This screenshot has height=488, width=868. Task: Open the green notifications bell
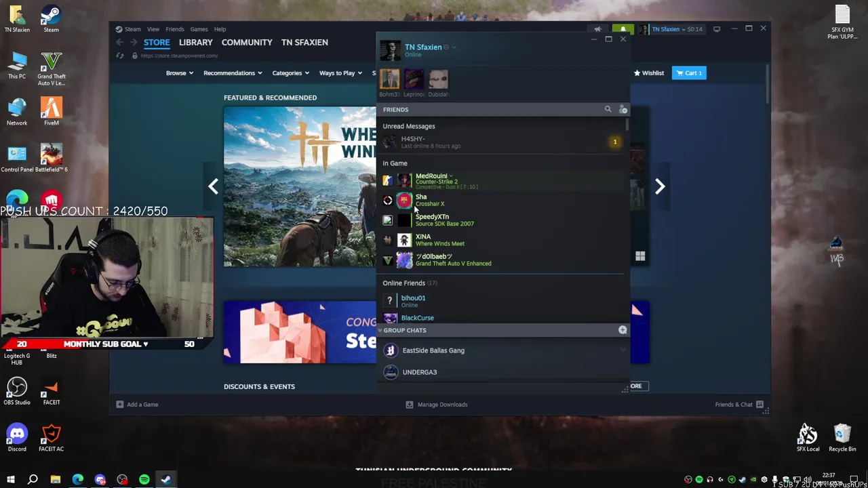[x=623, y=29]
